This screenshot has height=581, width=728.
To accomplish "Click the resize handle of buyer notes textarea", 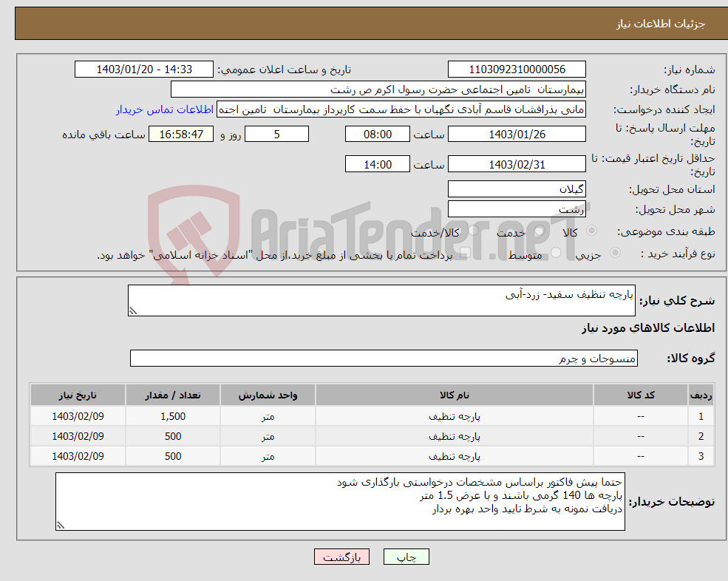I will click(x=61, y=526).
